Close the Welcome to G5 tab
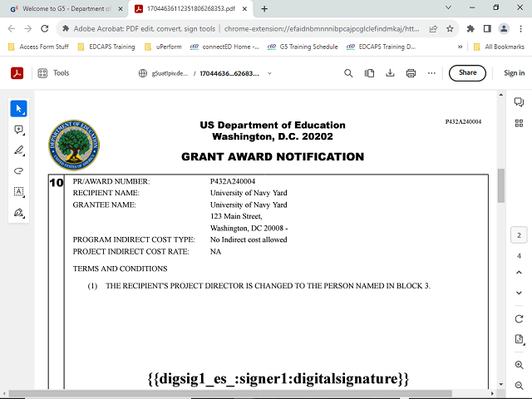This screenshot has width=532, height=399. pos(121,9)
